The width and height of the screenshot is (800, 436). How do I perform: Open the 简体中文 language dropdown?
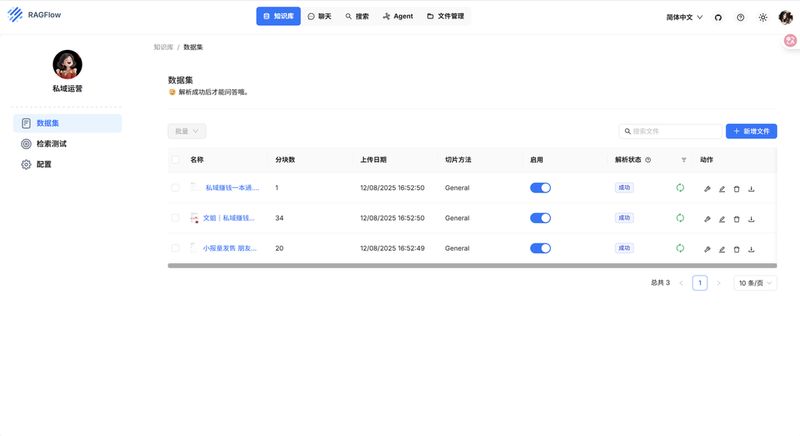(x=684, y=17)
